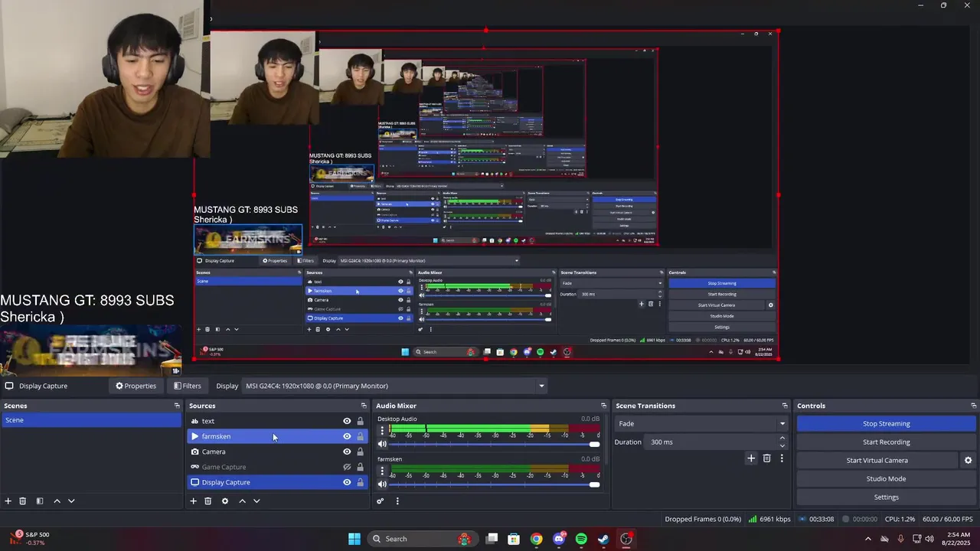The image size is (980, 551).
Task: Select the farmsken source row
Action: pyautogui.click(x=278, y=436)
